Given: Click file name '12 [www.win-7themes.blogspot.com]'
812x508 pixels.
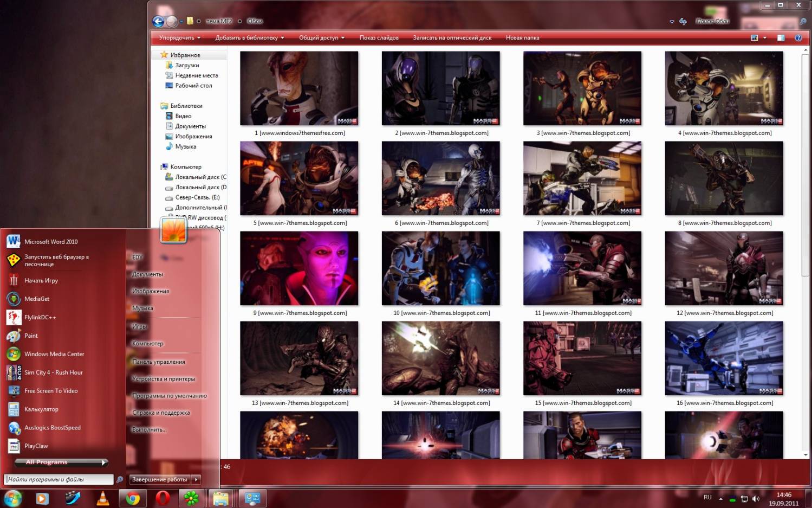Looking at the screenshot, I should (725, 313).
